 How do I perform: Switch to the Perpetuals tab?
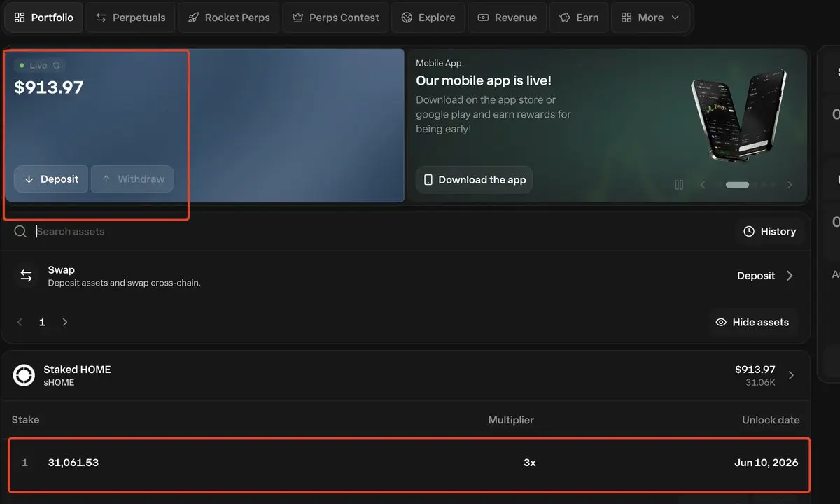(130, 17)
